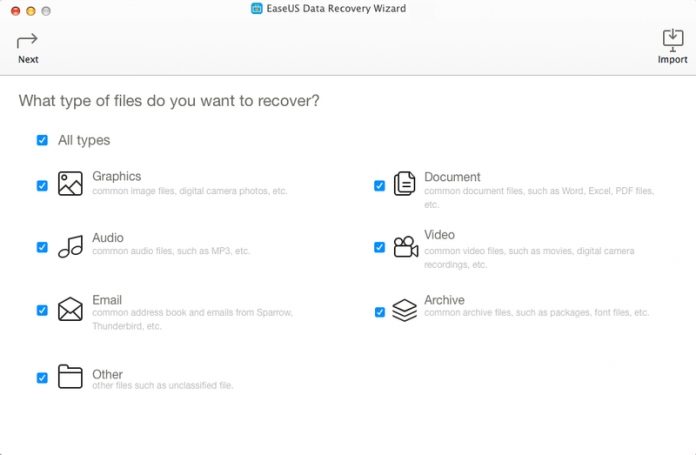Disable the Archive checkbox

pyautogui.click(x=380, y=312)
